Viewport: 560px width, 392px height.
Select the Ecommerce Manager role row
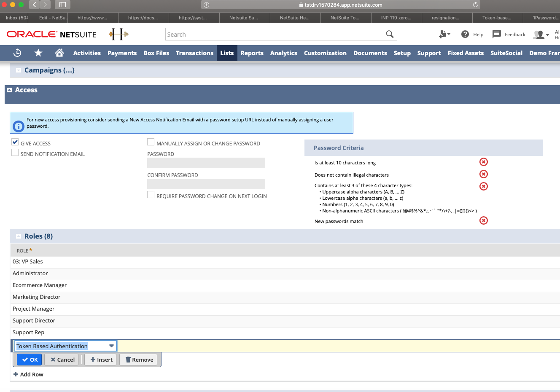click(x=285, y=285)
